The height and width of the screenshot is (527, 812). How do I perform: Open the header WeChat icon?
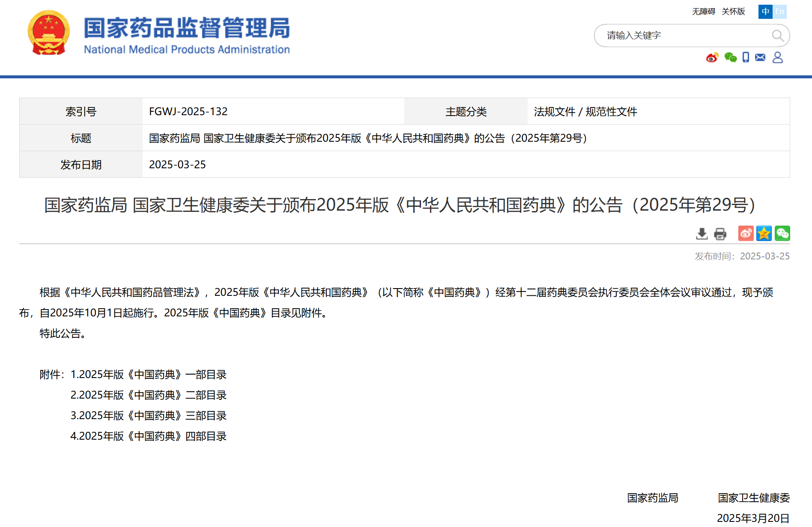point(730,57)
